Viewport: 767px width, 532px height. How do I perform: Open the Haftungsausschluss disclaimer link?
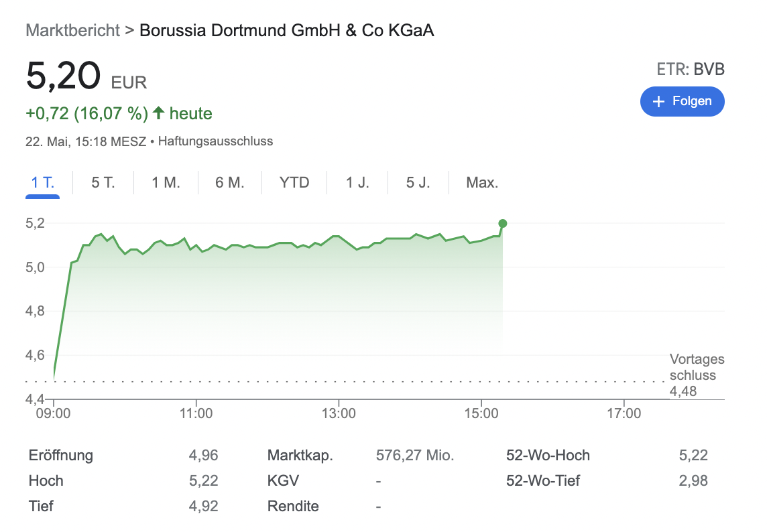point(215,141)
